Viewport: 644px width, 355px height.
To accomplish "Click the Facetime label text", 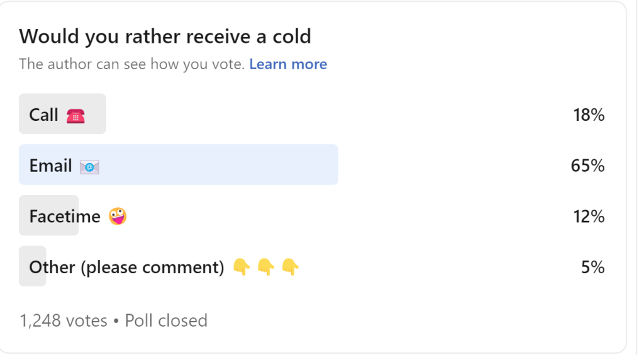I will pyautogui.click(x=65, y=216).
